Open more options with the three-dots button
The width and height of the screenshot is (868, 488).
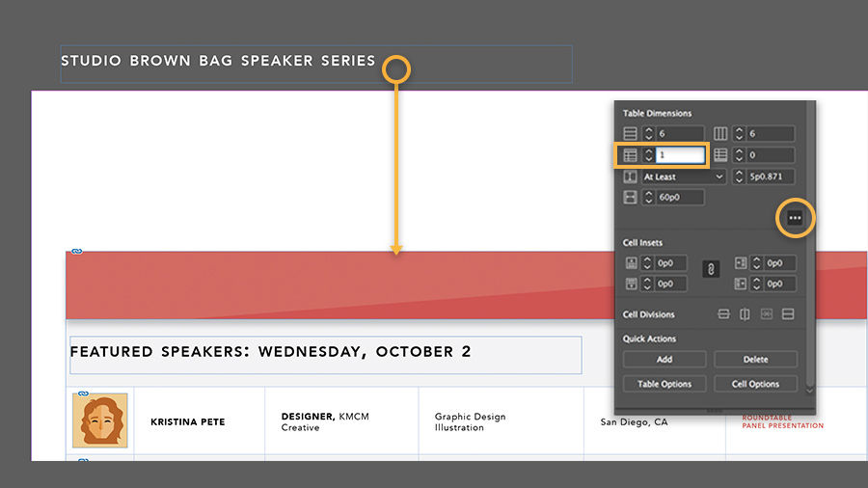coord(795,218)
